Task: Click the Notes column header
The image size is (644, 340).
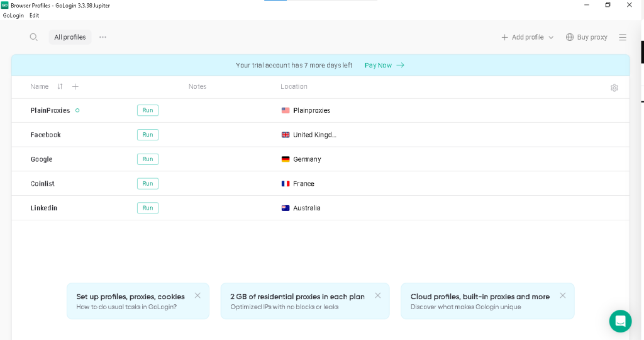Action: click(x=197, y=86)
